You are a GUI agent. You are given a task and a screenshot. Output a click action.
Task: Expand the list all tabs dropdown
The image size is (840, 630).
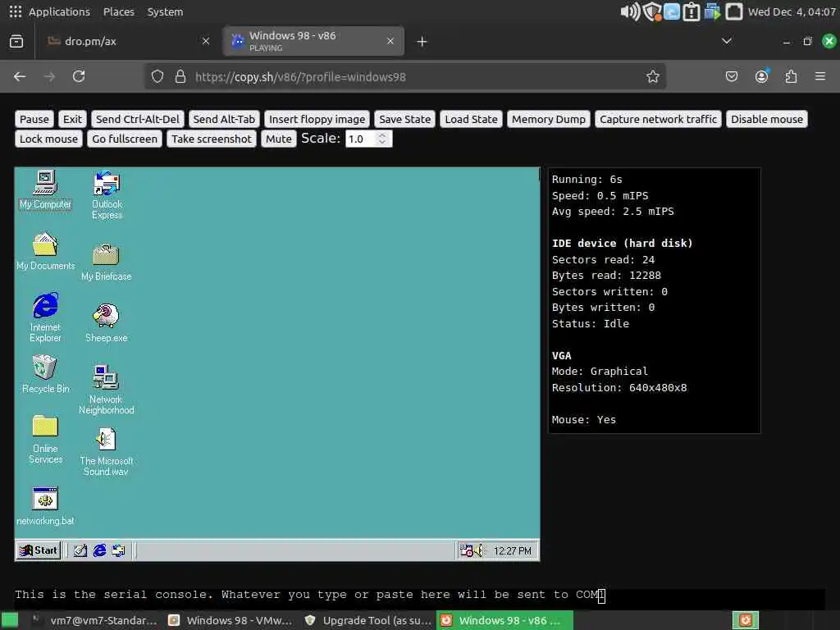point(727,41)
